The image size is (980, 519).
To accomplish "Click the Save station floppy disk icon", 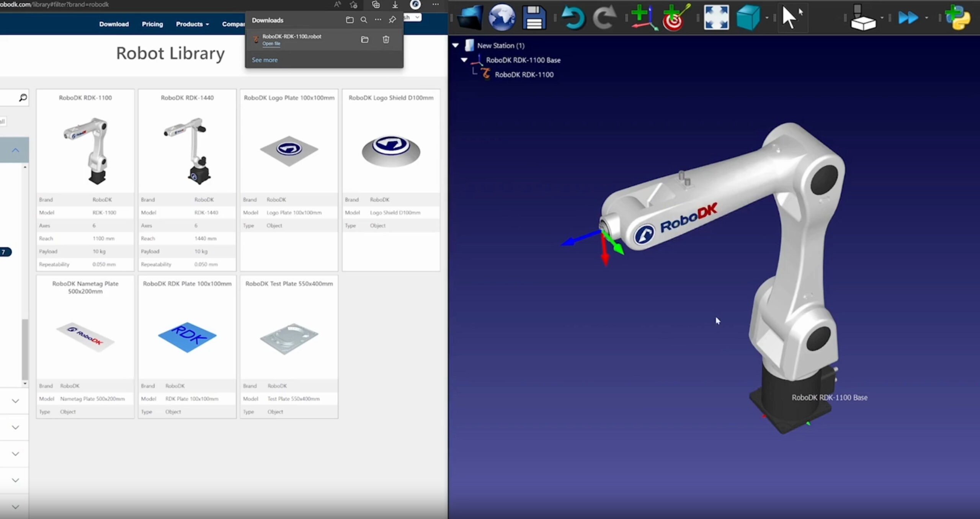I will (x=534, y=18).
